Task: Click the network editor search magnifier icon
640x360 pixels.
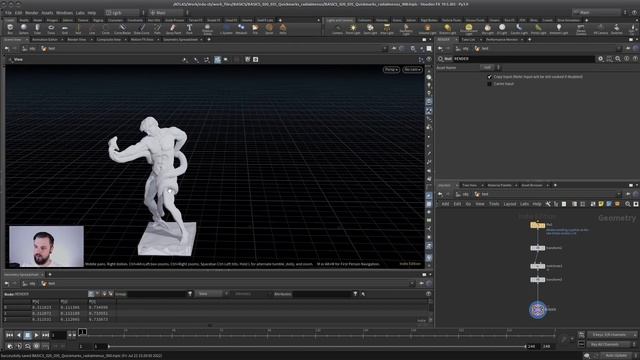Action: click(628, 204)
